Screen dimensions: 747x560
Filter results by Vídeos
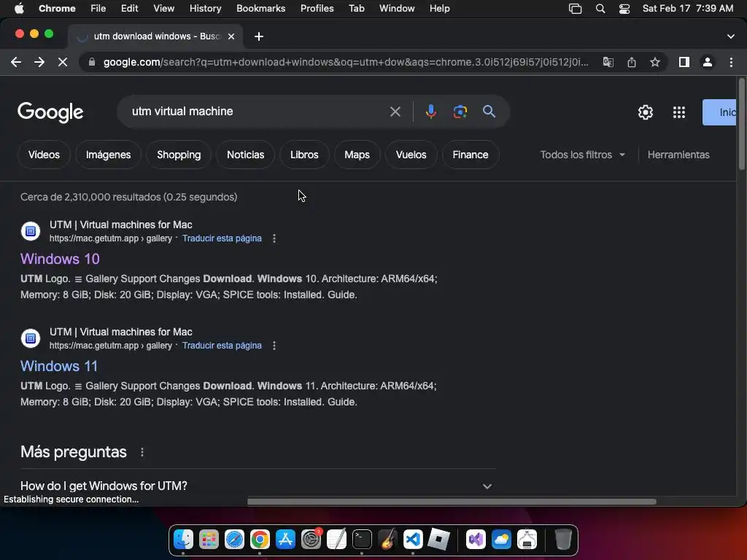(x=44, y=155)
